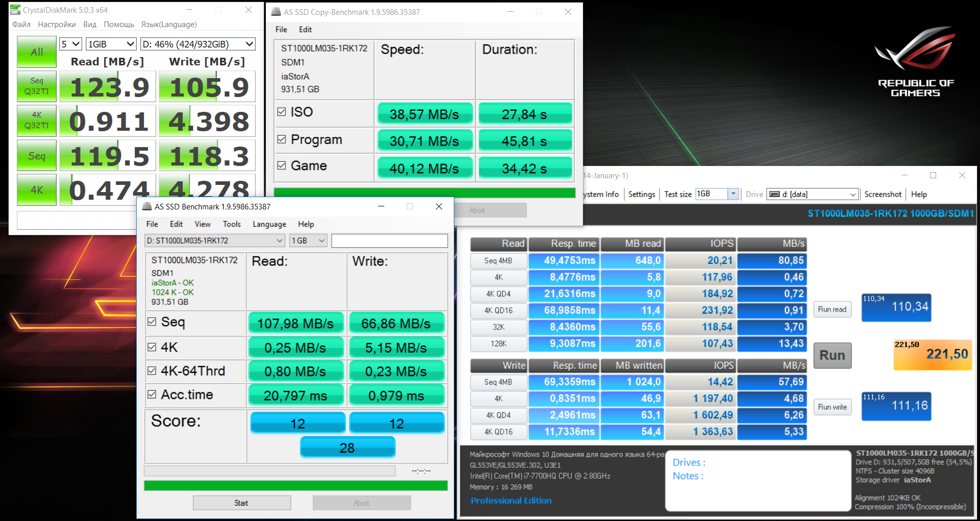
Task: Open the Файл menu in CrystalDiskMark
Action: [x=21, y=25]
